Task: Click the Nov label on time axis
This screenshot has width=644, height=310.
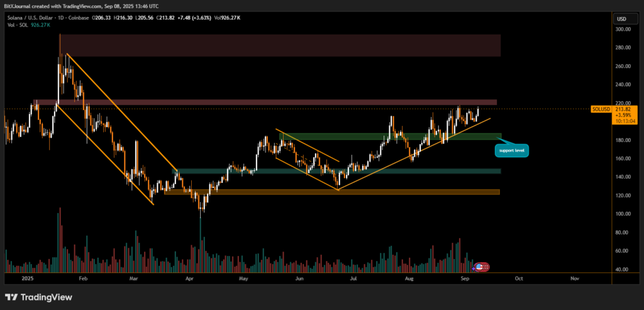Action: point(574,277)
